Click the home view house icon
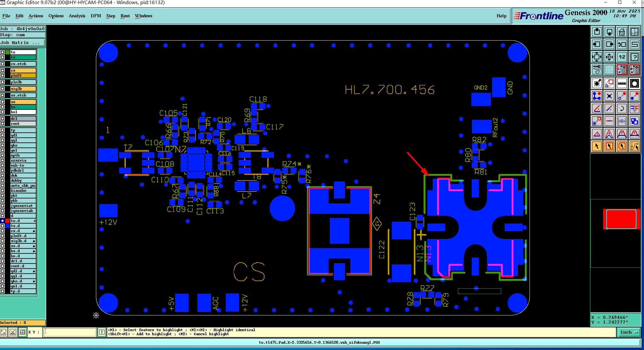This screenshot has width=644, height=350. click(x=622, y=32)
